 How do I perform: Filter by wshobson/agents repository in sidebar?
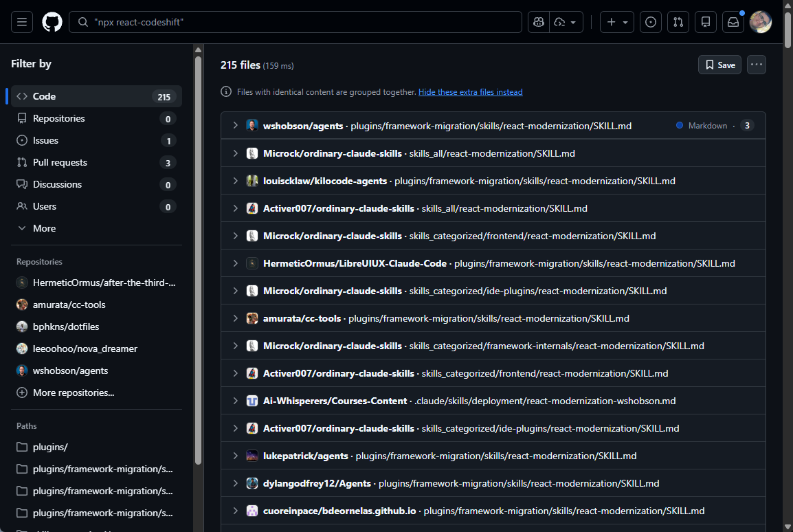pos(96,370)
